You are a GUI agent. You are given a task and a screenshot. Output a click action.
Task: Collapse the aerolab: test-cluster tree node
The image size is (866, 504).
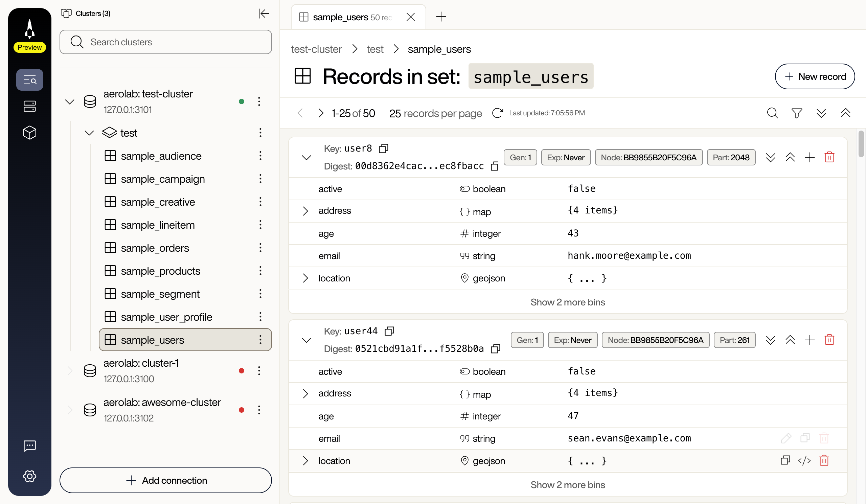click(x=70, y=102)
